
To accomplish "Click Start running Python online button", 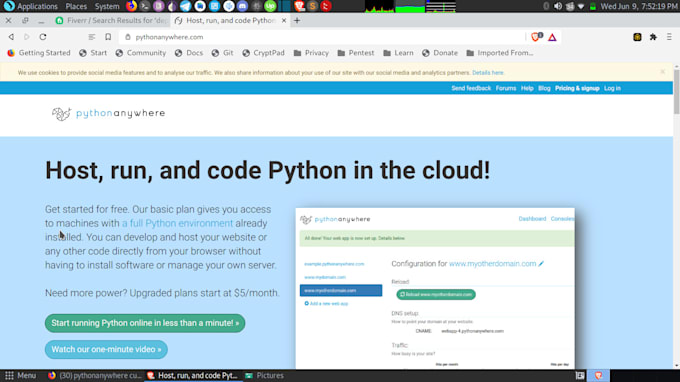I will 145,323.
